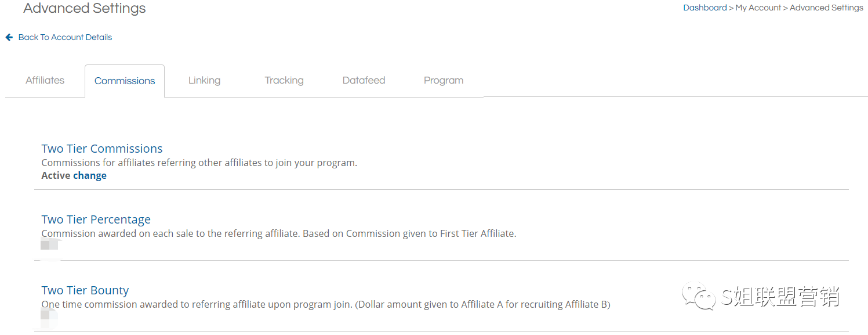
Task: Click Advanced Settings in the breadcrumb trail
Action: [826, 8]
